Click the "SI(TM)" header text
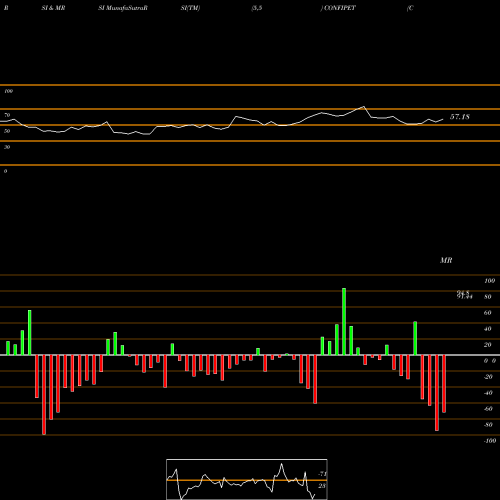The width and height of the screenshot is (500, 500). [190, 8]
